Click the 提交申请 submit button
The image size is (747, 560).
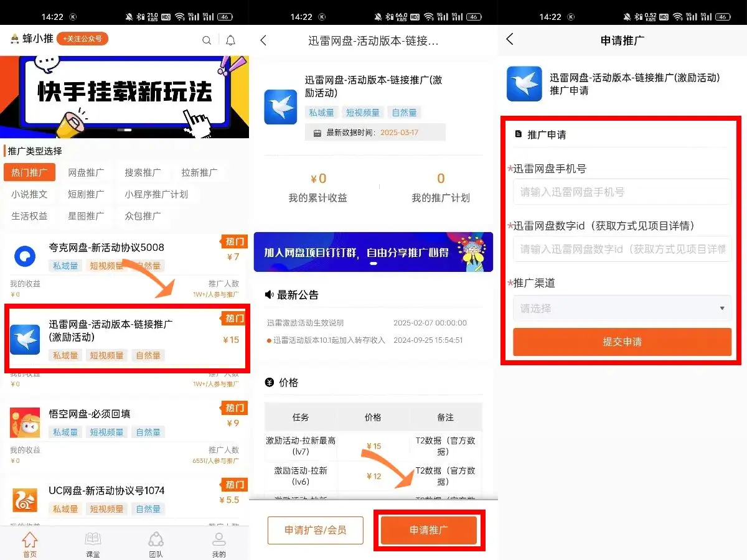coord(621,342)
